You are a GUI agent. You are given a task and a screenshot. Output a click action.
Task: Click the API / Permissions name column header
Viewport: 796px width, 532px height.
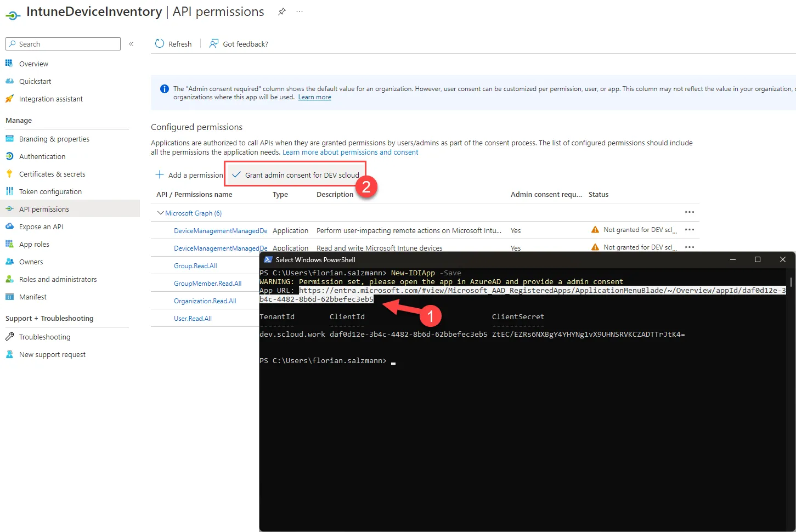(x=194, y=195)
